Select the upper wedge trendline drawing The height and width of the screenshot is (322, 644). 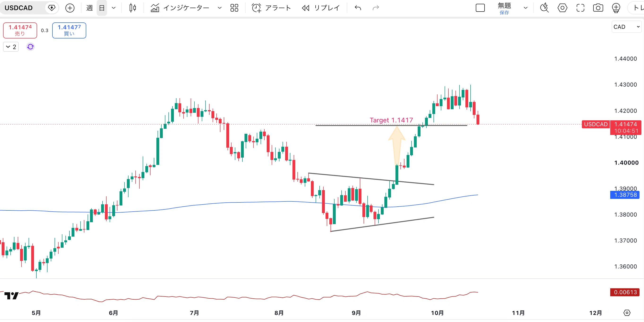tap(371, 179)
